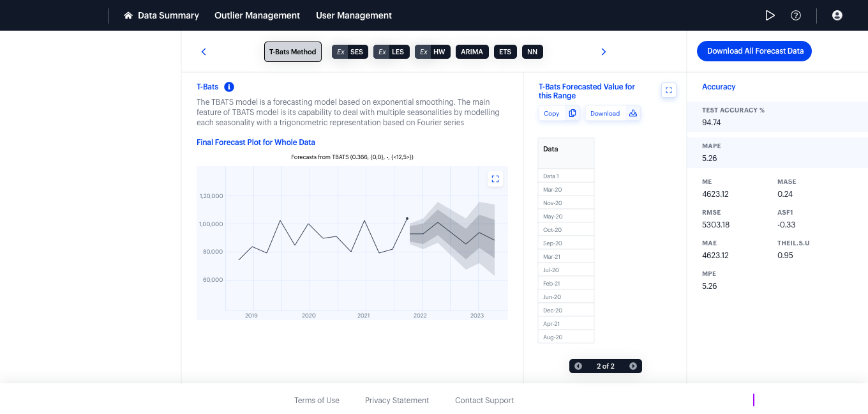868x414 pixels.
Task: Click the Test Accuracy value 94.74
Action: coord(712,123)
